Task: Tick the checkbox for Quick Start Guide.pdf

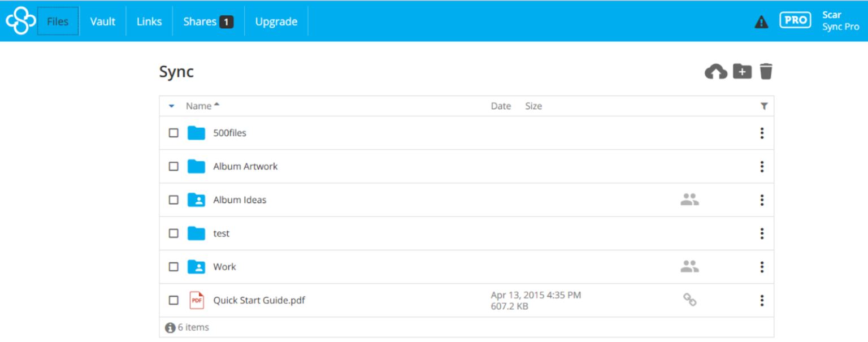Action: click(173, 300)
